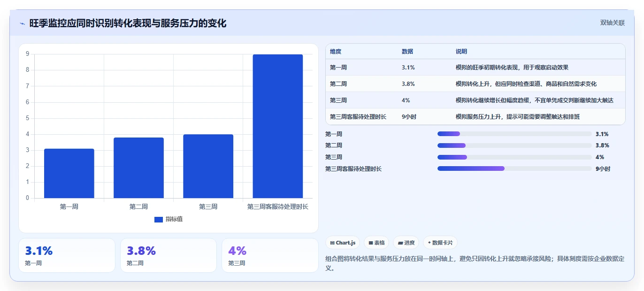Click the 第一周 progress bar

(x=514, y=134)
